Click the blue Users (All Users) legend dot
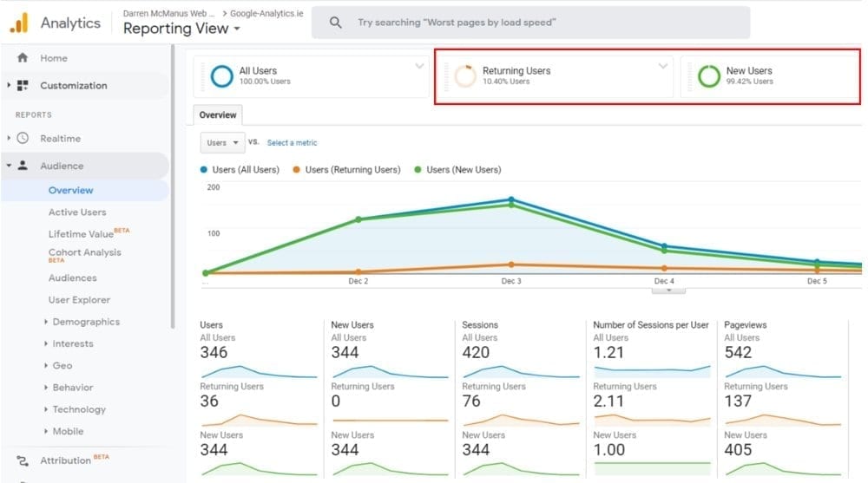 click(x=204, y=170)
